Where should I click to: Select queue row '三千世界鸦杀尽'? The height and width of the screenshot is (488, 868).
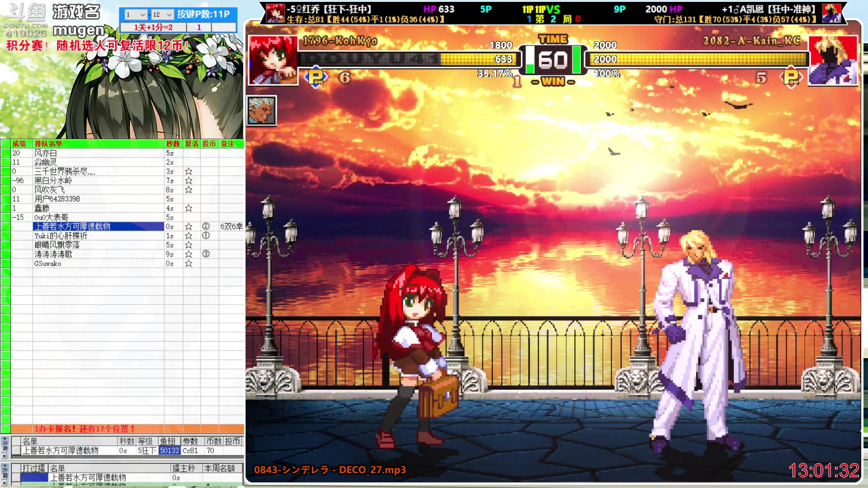point(99,172)
